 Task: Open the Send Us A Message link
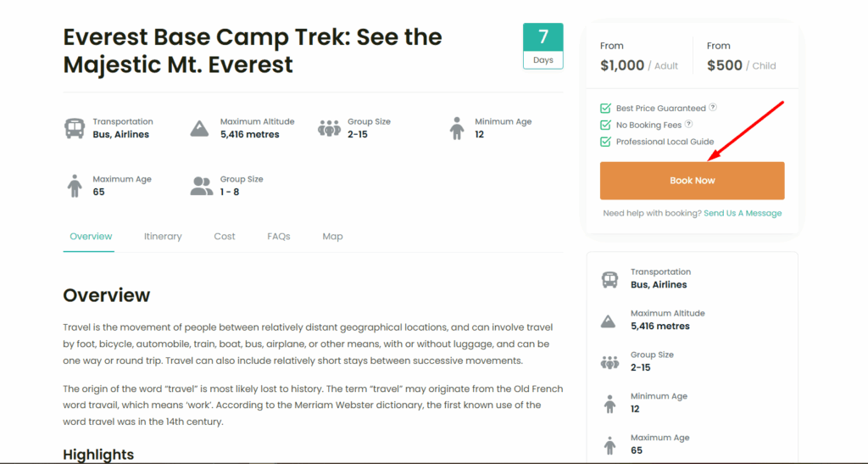pos(743,214)
